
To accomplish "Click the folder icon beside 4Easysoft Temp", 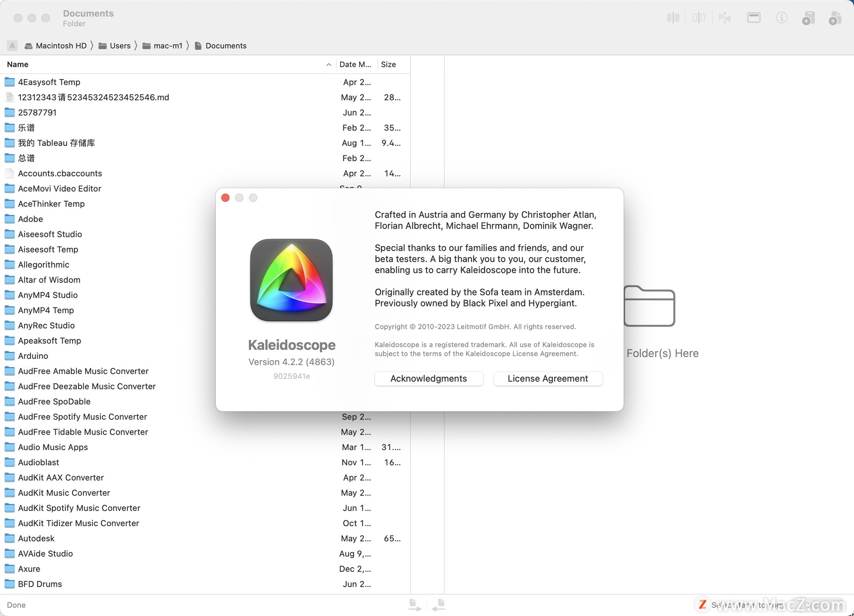I will [10, 82].
